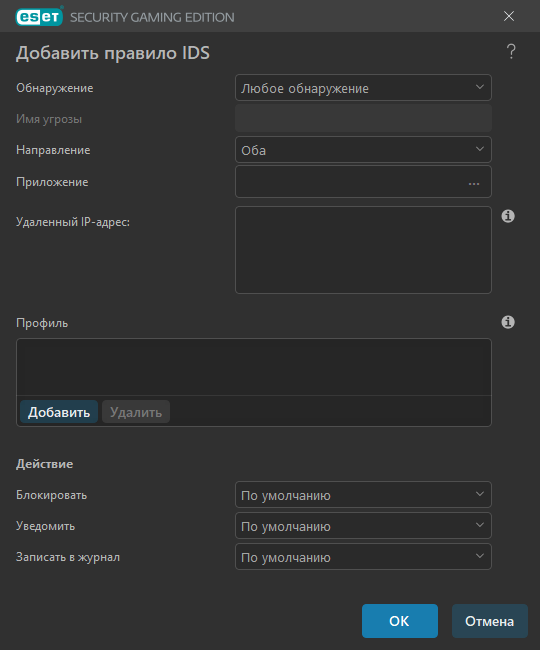Image resolution: width=540 pixels, height=650 pixels.
Task: Browse for application with the ellipsis button
Action: click(x=474, y=183)
